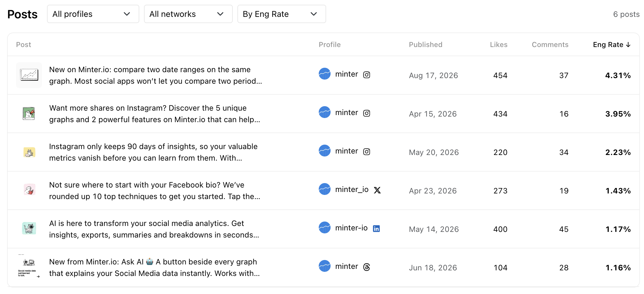
Task: Click the 1.16% engagement rate value
Action: tap(618, 268)
